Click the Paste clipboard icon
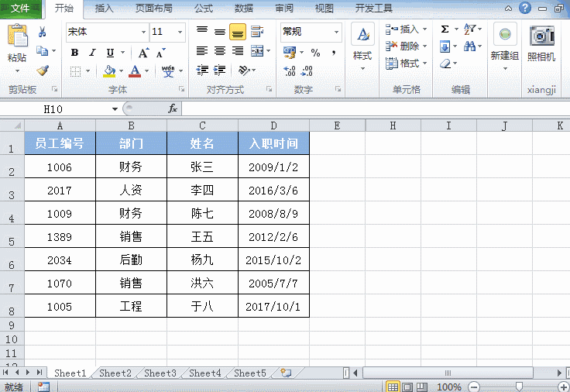 [x=17, y=36]
